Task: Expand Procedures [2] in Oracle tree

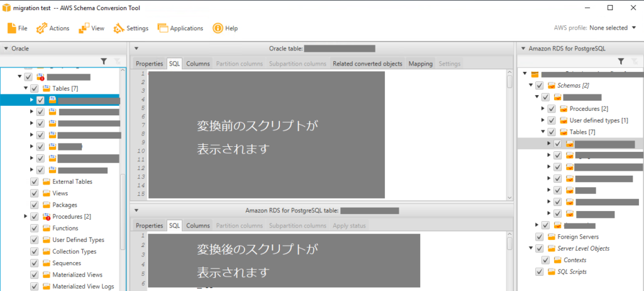Action: pos(26,216)
